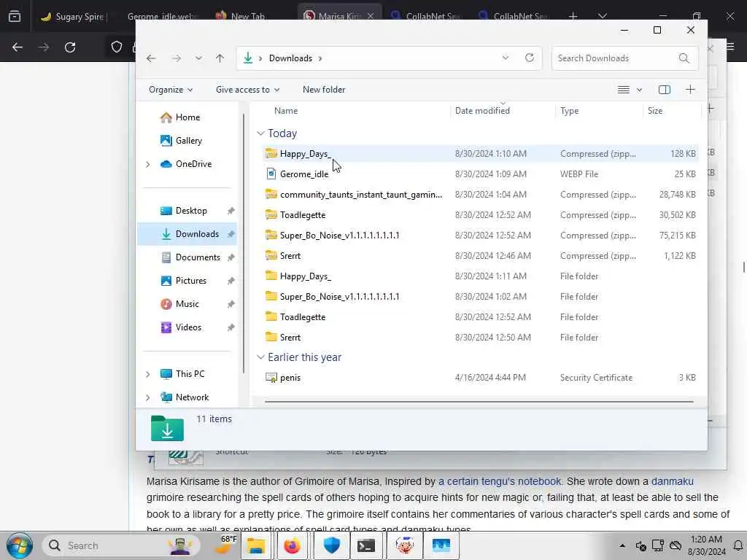Click the search magnifier icon in dialog
This screenshot has height=560, width=747.
(684, 58)
